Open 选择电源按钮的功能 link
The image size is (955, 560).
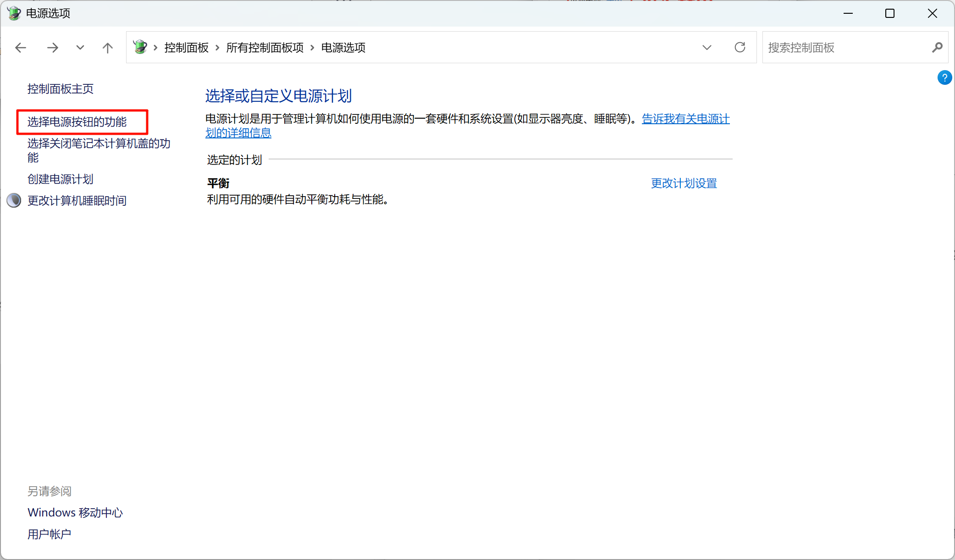[x=77, y=122]
